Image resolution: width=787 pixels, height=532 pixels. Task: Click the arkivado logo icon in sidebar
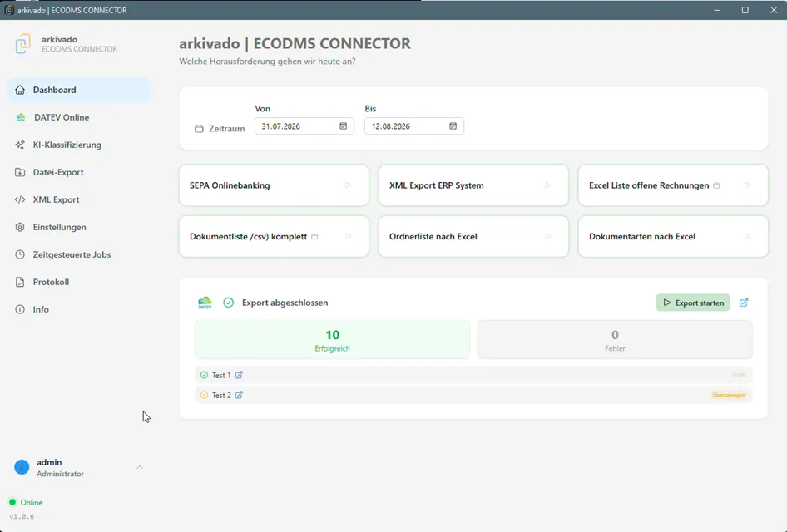[x=23, y=43]
